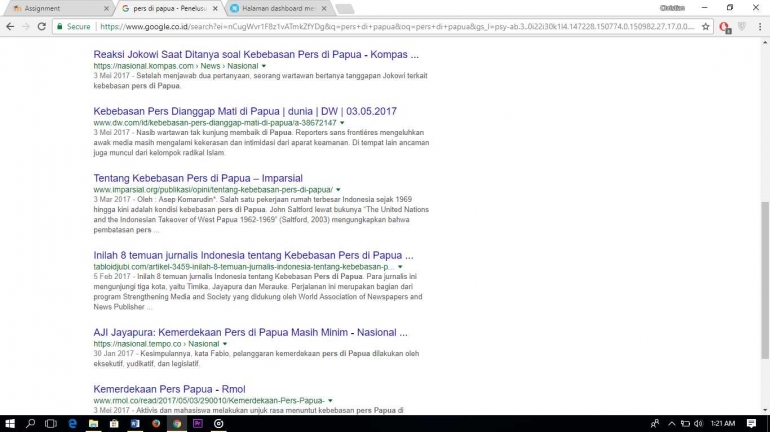Show hidden system tray icons

pyautogui.click(x=671, y=423)
